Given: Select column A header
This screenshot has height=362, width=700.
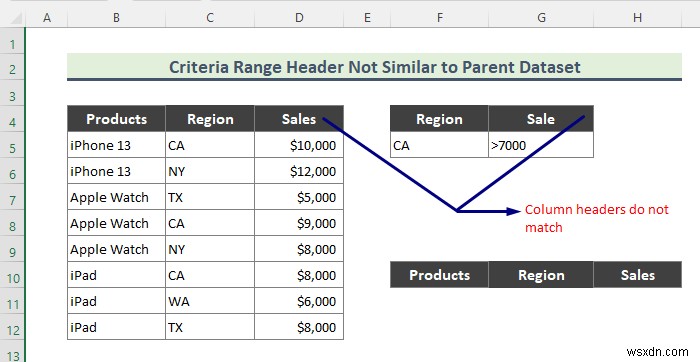Looking at the screenshot, I should pos(46,17).
